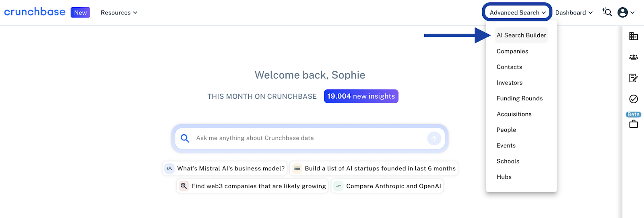Collapse the Advanced Search dropdown
644x218 pixels.
pos(517,12)
